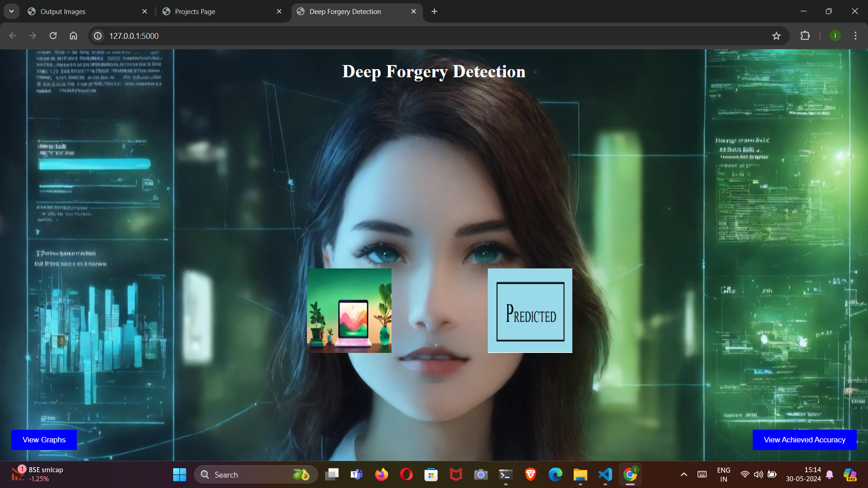Click View Achieved Accuracy button
This screenshot has width=868, height=488.
click(x=804, y=440)
